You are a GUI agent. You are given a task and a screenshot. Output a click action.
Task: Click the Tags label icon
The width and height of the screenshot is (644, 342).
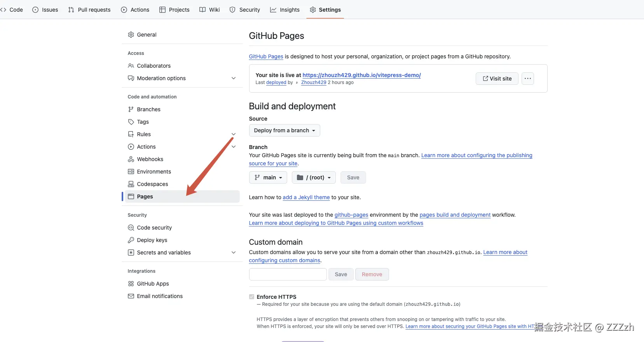pos(131,122)
